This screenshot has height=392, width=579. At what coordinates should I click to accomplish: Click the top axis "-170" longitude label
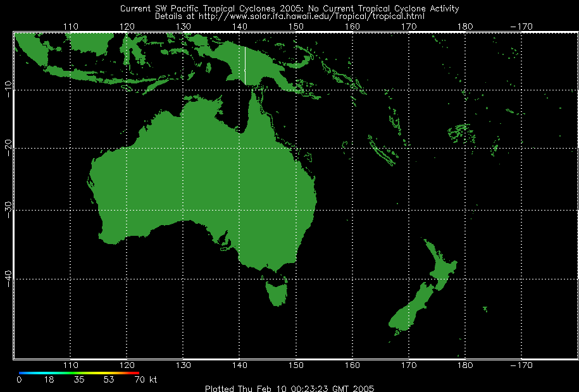[521, 27]
